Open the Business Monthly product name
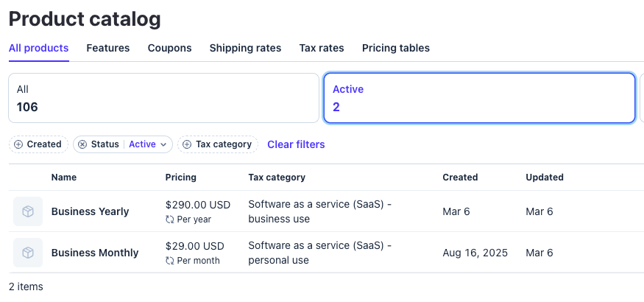This screenshot has width=644, height=302. [95, 253]
